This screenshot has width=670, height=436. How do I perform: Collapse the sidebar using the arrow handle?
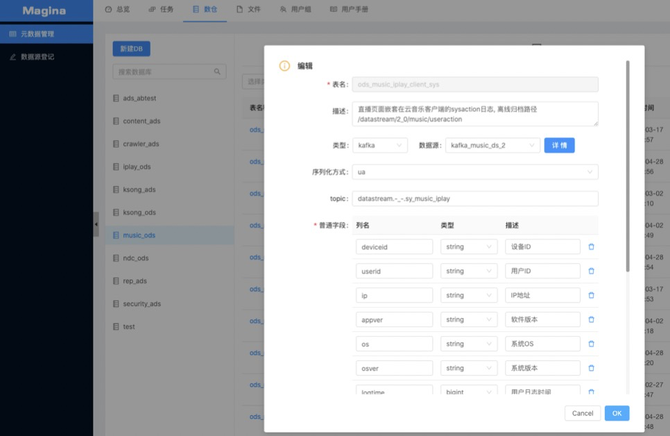[x=96, y=224]
